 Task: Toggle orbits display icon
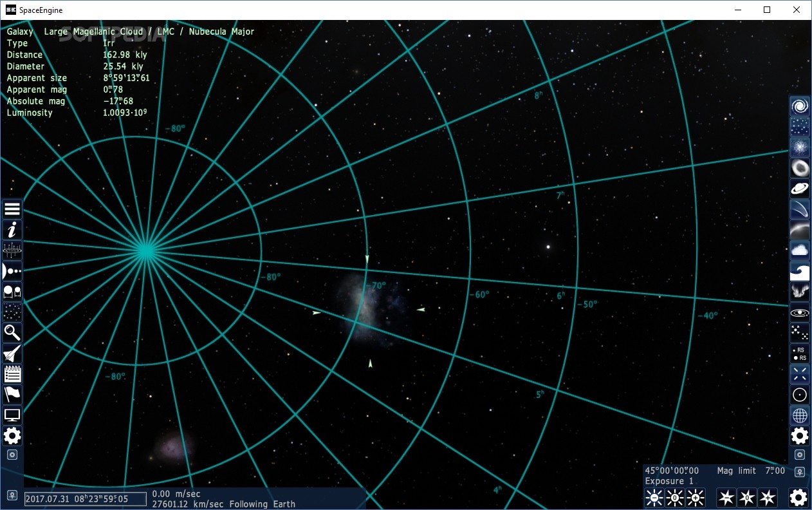[x=800, y=312]
